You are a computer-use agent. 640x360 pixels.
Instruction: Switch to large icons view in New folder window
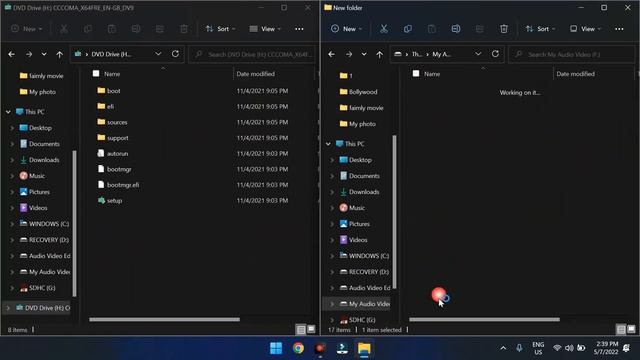coord(631,329)
